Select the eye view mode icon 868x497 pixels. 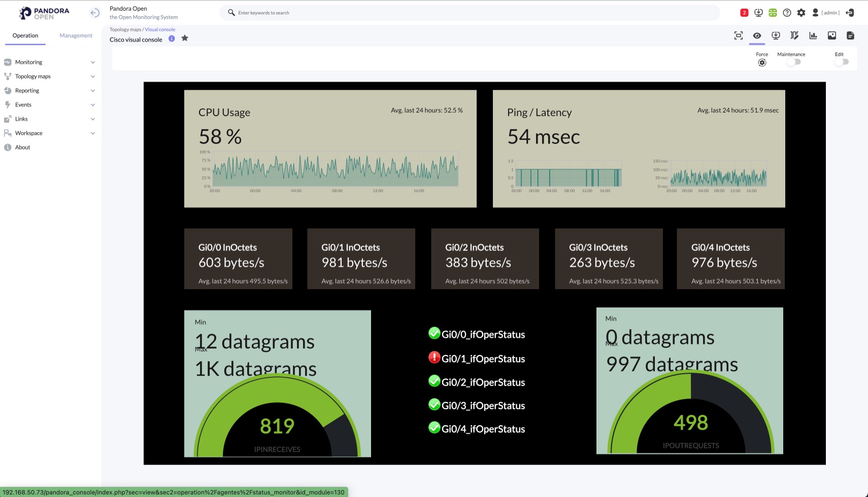[757, 35]
